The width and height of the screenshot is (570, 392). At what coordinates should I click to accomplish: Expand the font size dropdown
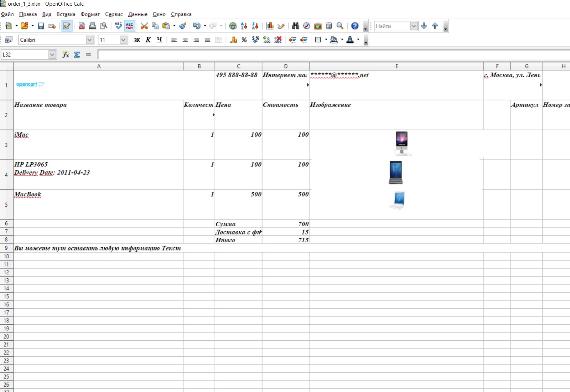point(124,40)
